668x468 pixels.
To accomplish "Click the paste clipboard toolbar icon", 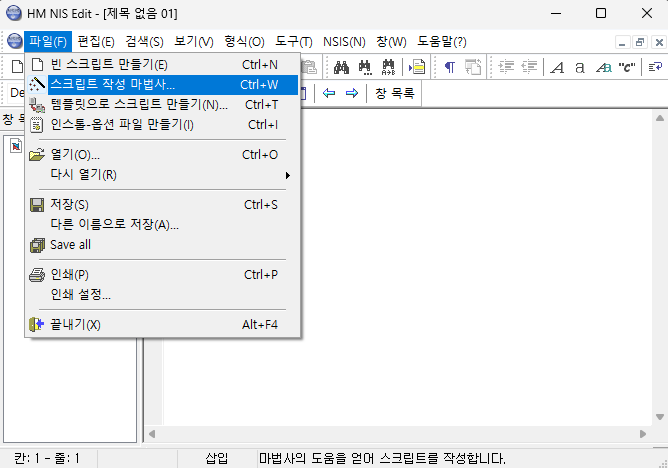I will [x=309, y=67].
